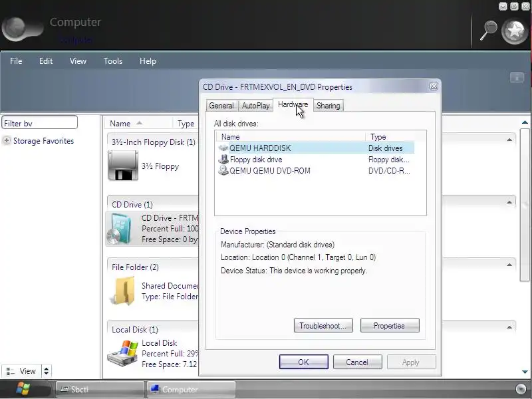Open the Windows Start button
The width and height of the screenshot is (532, 399).
point(23,389)
